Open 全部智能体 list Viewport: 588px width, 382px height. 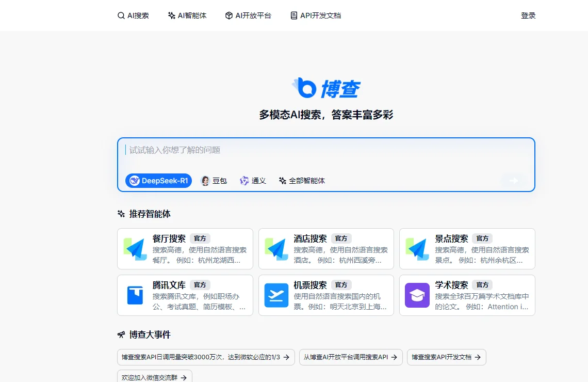(x=302, y=181)
